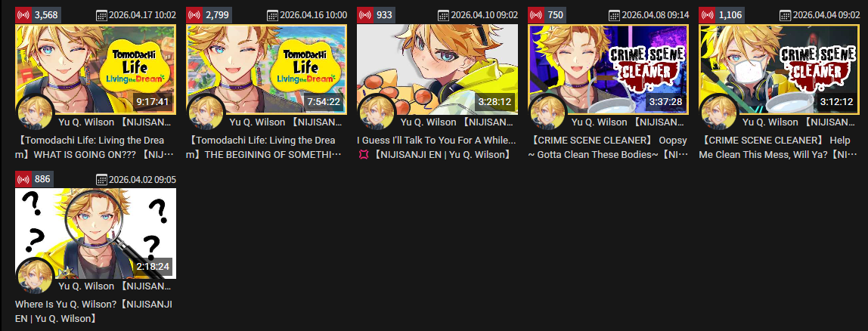Open the Tomodachi Life thumbnail with 7:54:22 duration

[x=267, y=70]
